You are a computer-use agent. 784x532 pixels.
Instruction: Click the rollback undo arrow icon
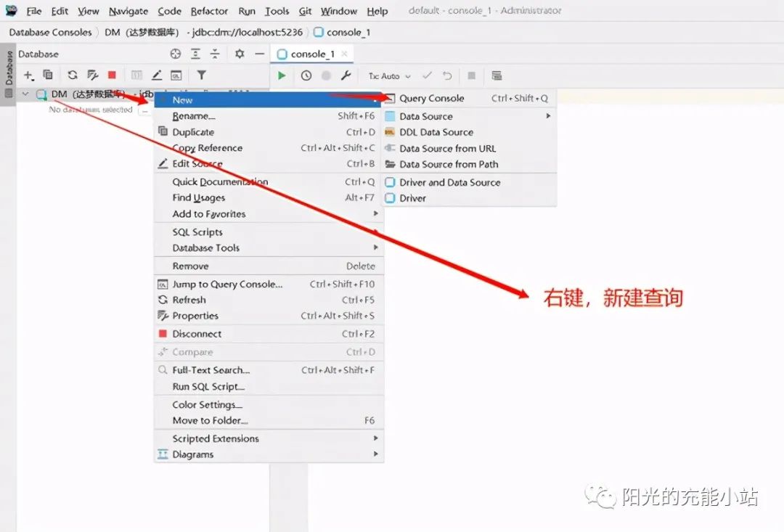[447, 75]
